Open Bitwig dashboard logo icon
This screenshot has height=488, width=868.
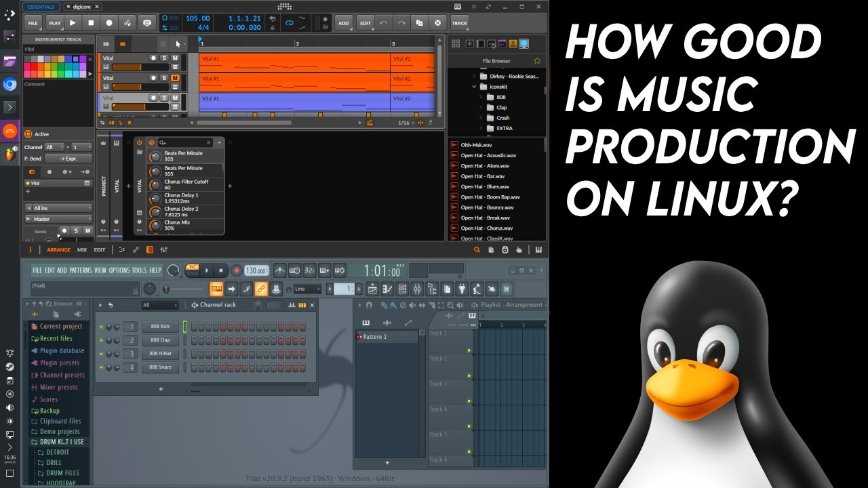pos(285,6)
